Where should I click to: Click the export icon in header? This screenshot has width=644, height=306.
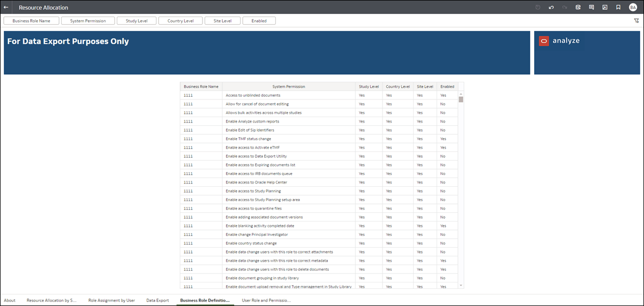click(x=605, y=7)
